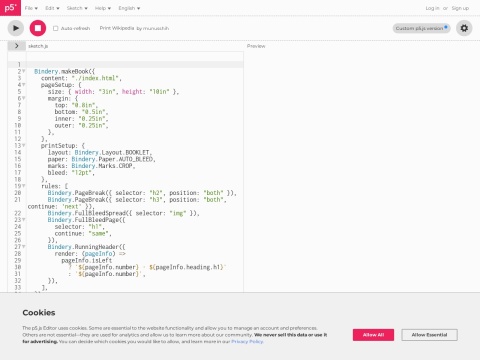
Task: Click sketch name Print Wikipedia
Action: pyautogui.click(x=117, y=28)
